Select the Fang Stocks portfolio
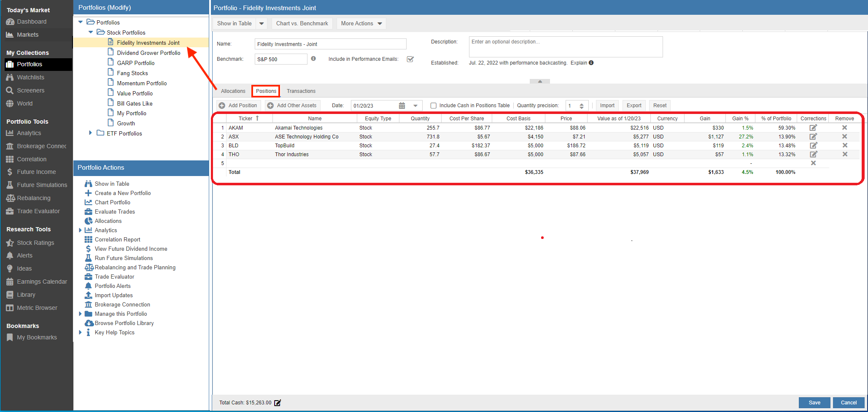Screen dimensions: 868x412 pyautogui.click(x=132, y=73)
